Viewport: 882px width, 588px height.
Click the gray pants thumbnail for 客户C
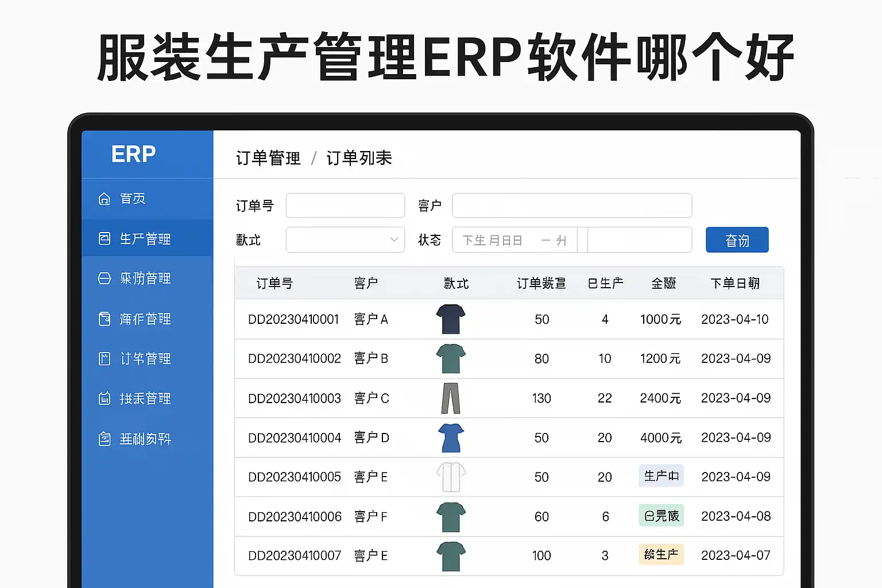(450, 398)
